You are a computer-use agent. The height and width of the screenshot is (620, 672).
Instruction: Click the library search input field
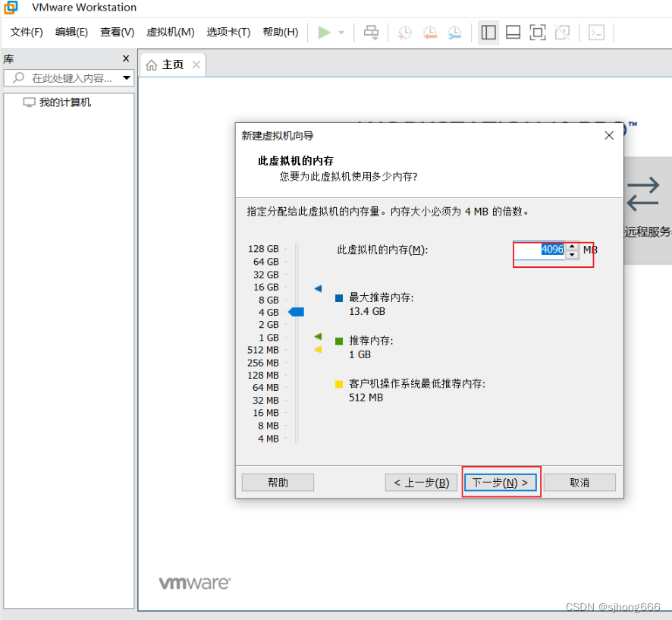coord(68,78)
